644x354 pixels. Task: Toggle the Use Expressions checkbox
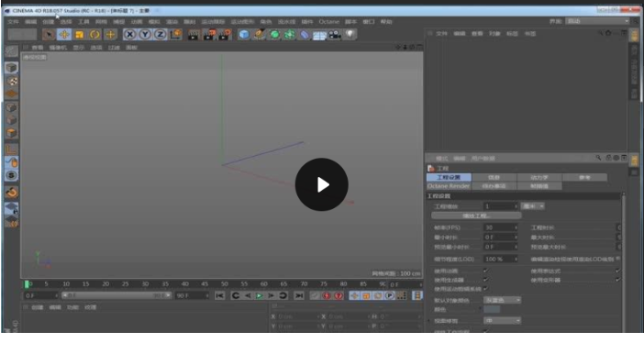coord(617,271)
